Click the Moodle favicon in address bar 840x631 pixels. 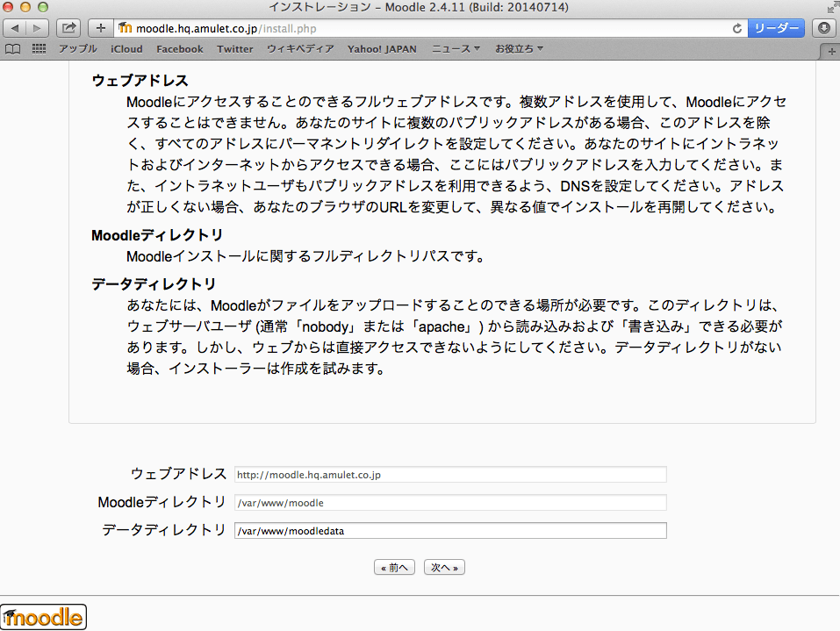pos(125,28)
